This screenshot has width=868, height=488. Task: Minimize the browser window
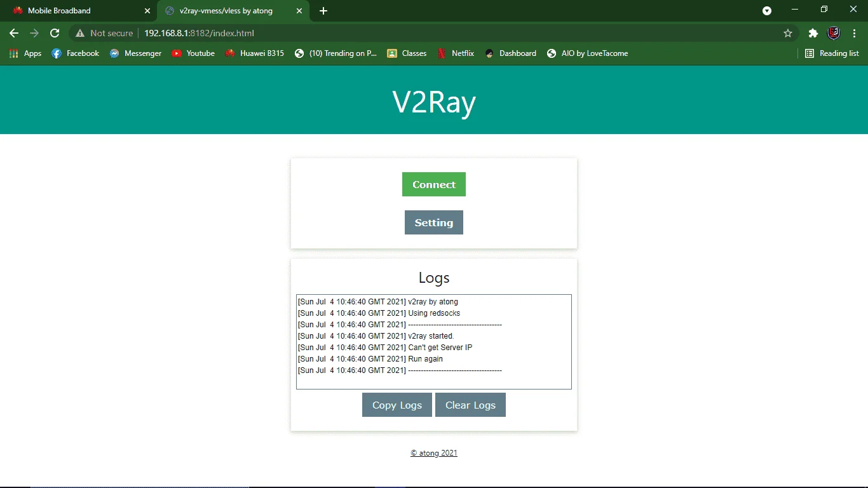click(x=795, y=10)
